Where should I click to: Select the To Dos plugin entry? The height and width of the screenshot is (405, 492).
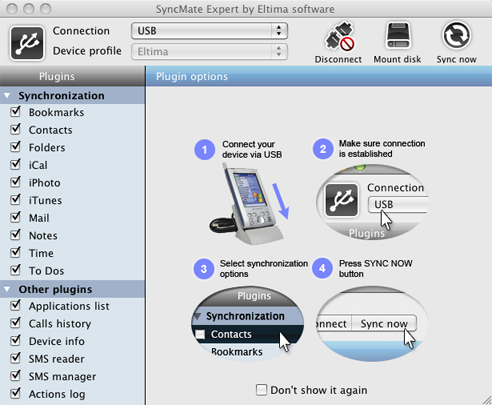[46, 271]
